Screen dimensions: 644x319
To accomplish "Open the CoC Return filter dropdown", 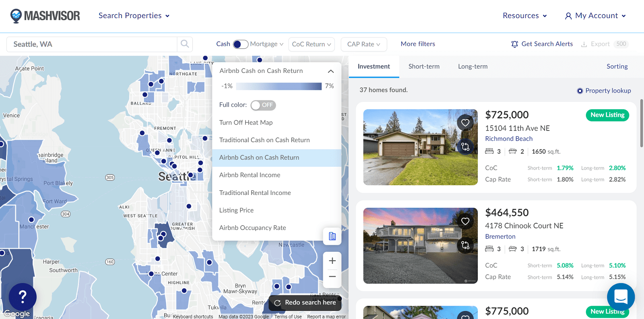I will click(x=312, y=44).
